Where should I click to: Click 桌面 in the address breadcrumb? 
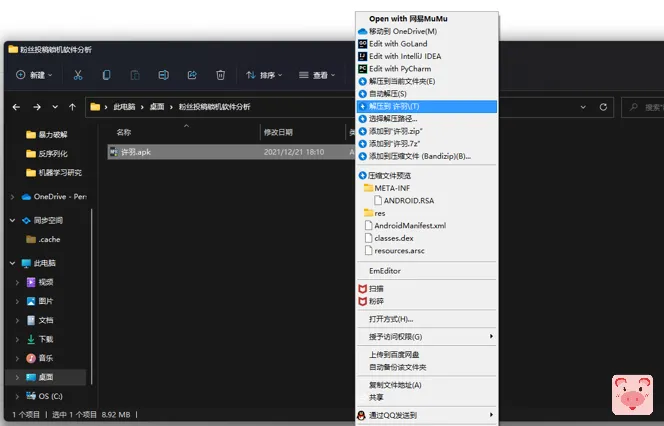[x=157, y=107]
